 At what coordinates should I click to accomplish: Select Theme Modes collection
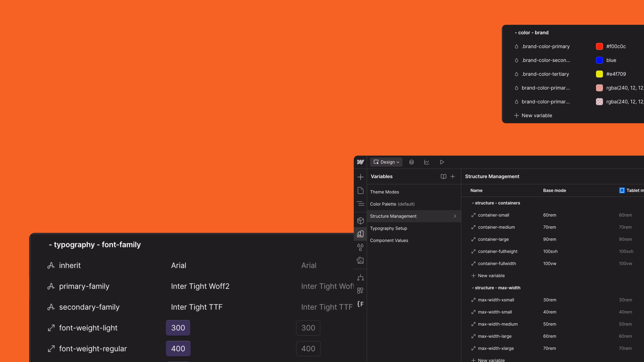pos(384,192)
